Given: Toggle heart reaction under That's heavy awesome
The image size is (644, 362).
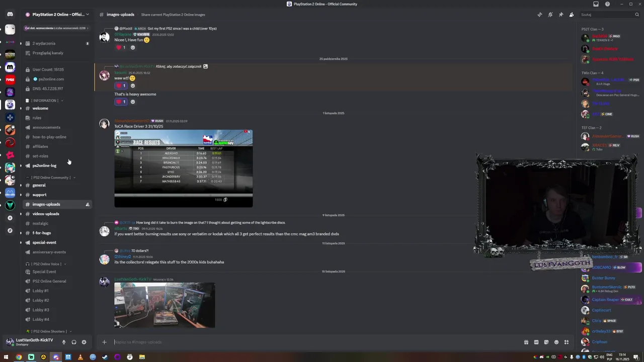Looking at the screenshot, I should [121, 102].
